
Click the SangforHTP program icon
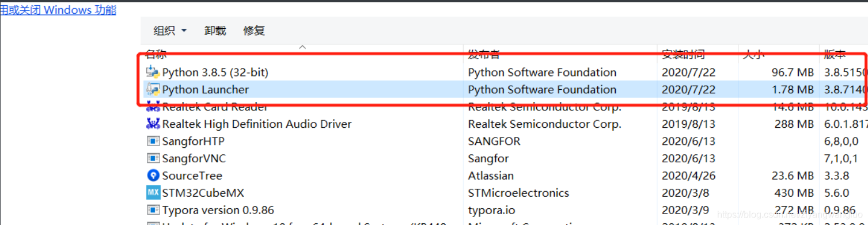[153, 141]
